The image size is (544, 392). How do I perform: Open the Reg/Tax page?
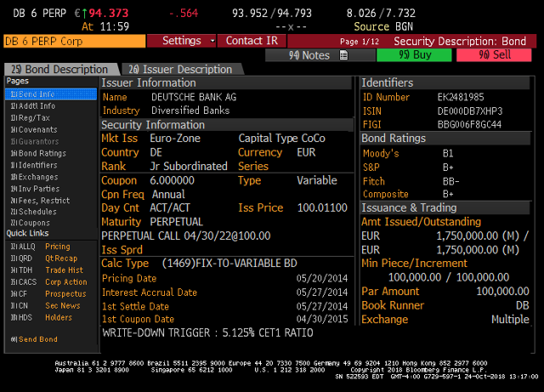pyautogui.click(x=31, y=118)
